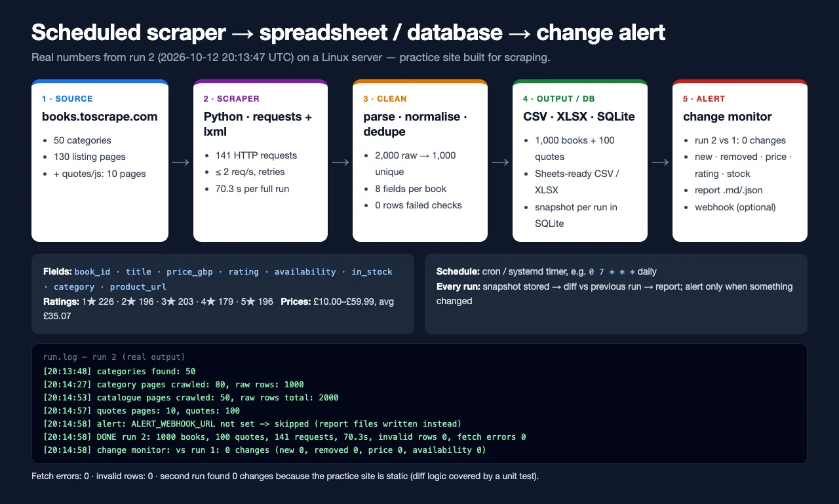Click the "141 HTTP requests" bullet
This screenshot has height=504, width=839.
pos(256,155)
